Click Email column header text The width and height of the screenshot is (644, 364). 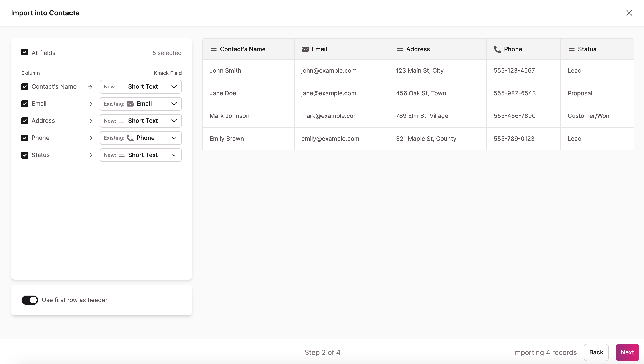319,49
